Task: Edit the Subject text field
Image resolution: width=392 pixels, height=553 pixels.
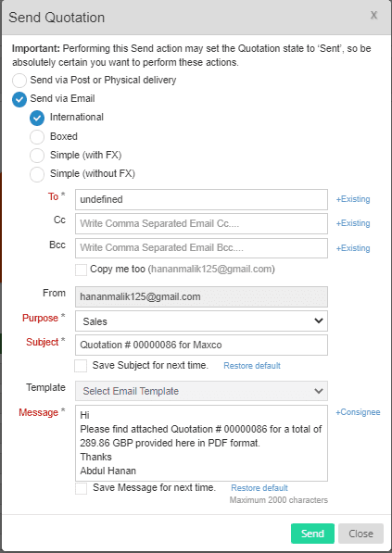Action: (201, 345)
